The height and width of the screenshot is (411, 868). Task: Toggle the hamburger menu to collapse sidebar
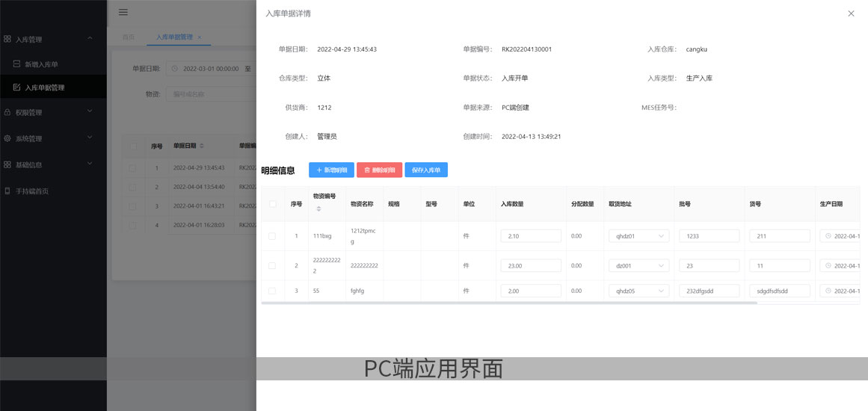pos(123,12)
